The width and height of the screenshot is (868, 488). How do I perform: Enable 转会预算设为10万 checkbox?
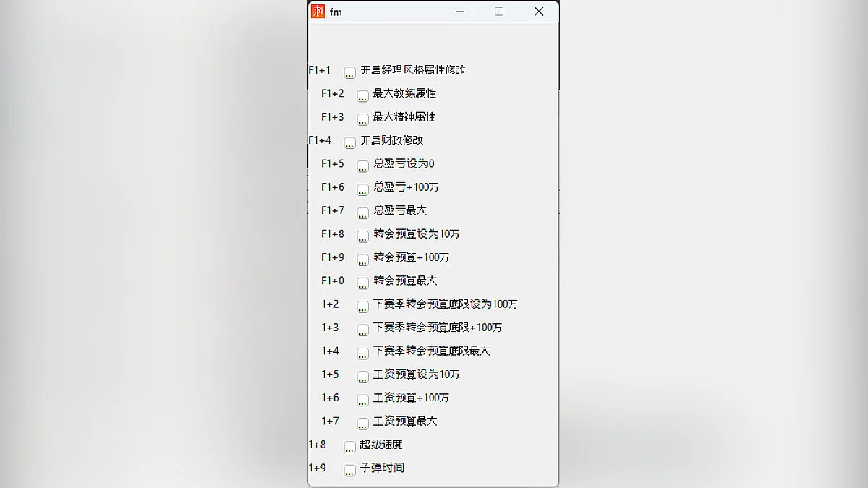363,236
